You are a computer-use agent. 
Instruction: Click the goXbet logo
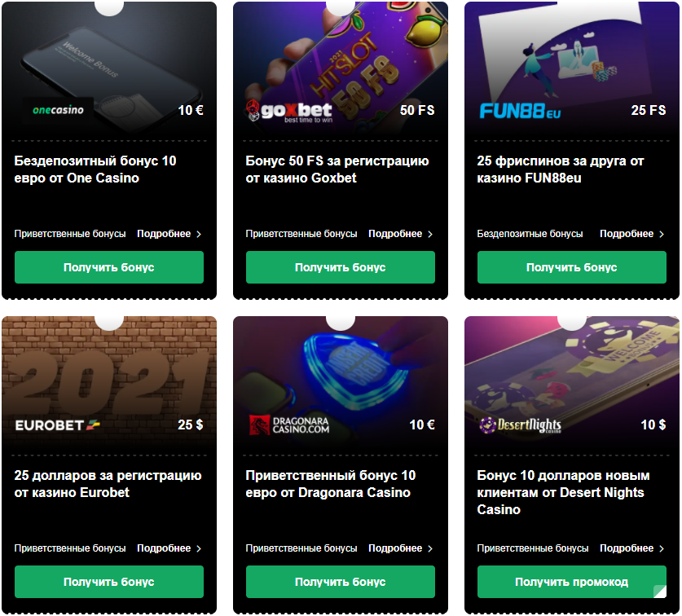click(x=288, y=112)
